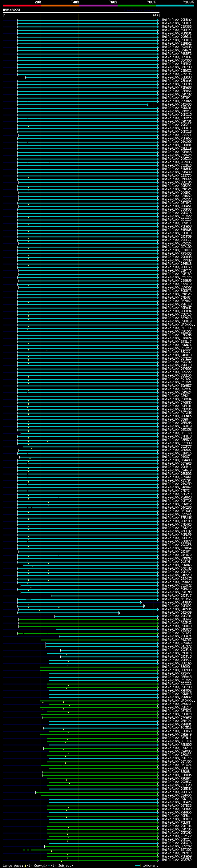Viewport: 197px width, 868px height.
Task: Click the red ~20% identity legend segment
Action: 22,6
